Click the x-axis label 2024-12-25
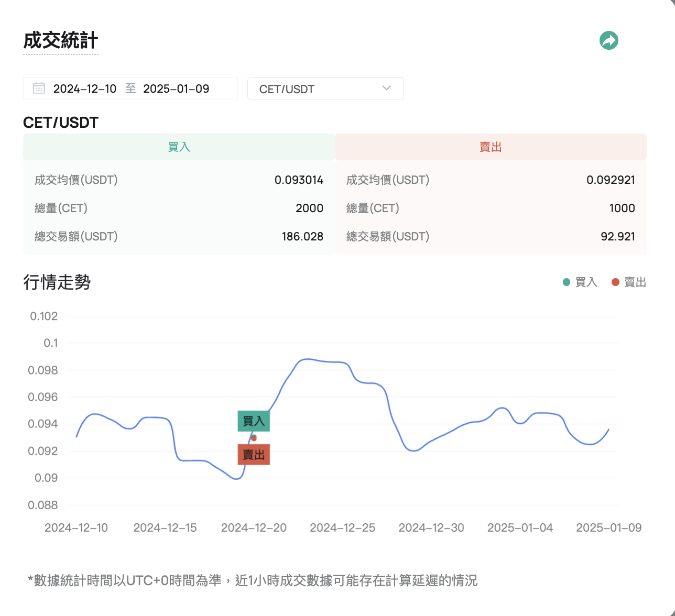This screenshot has height=616, width=675. pos(342,527)
